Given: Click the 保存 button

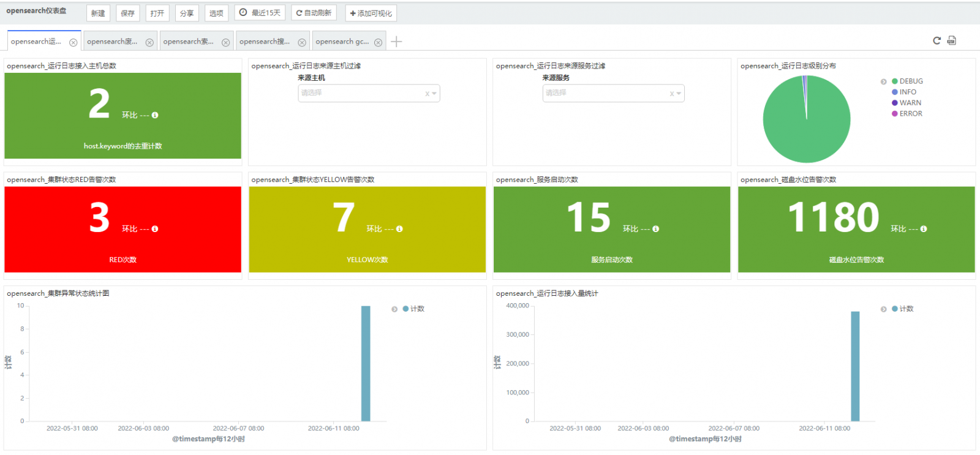Looking at the screenshot, I should 127,13.
